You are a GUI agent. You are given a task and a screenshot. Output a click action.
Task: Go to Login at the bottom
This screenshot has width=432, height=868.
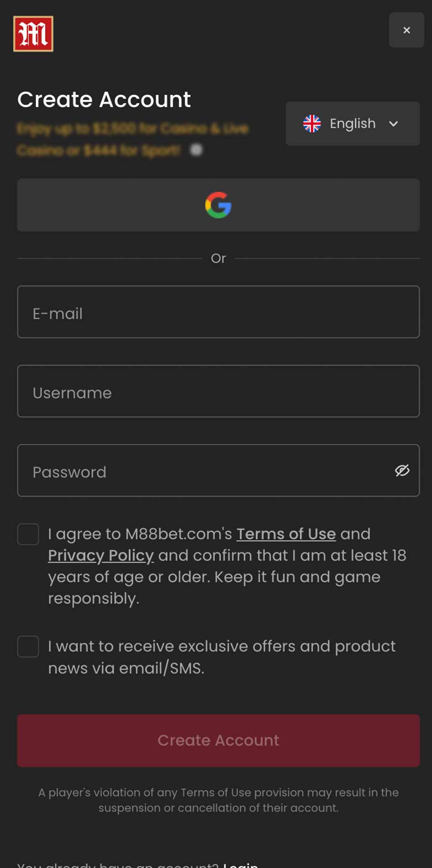point(241,864)
